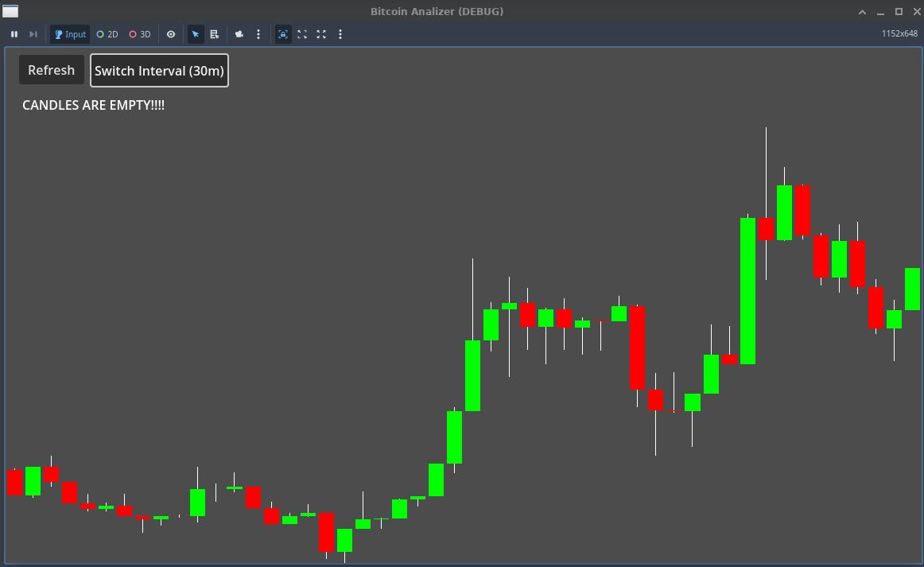Switch to 3D selection mode
The width and height of the screenshot is (924, 567).
[x=140, y=34]
